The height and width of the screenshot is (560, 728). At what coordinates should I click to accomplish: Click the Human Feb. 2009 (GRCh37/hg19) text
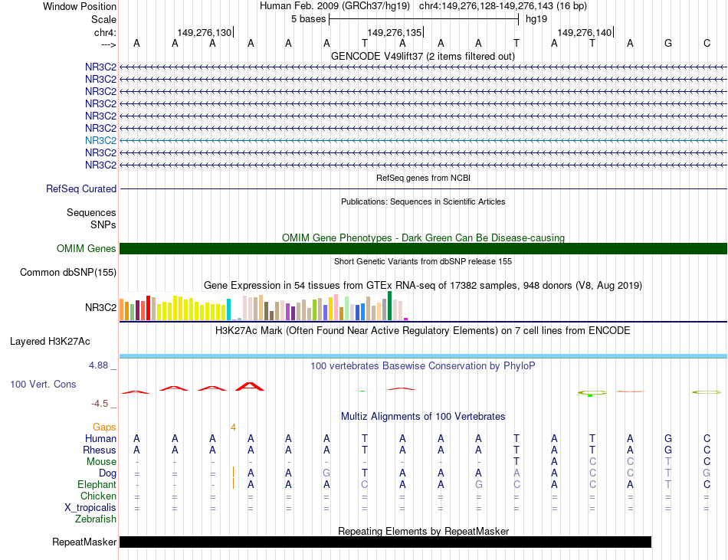[x=334, y=6]
